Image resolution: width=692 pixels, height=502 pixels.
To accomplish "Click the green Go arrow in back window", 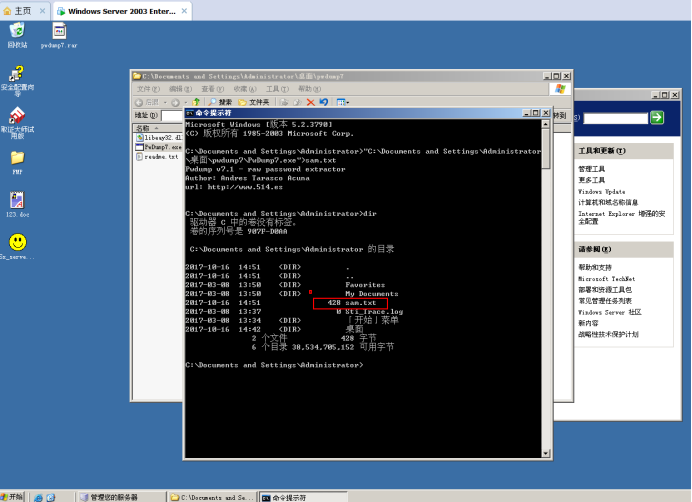I will (x=657, y=117).
